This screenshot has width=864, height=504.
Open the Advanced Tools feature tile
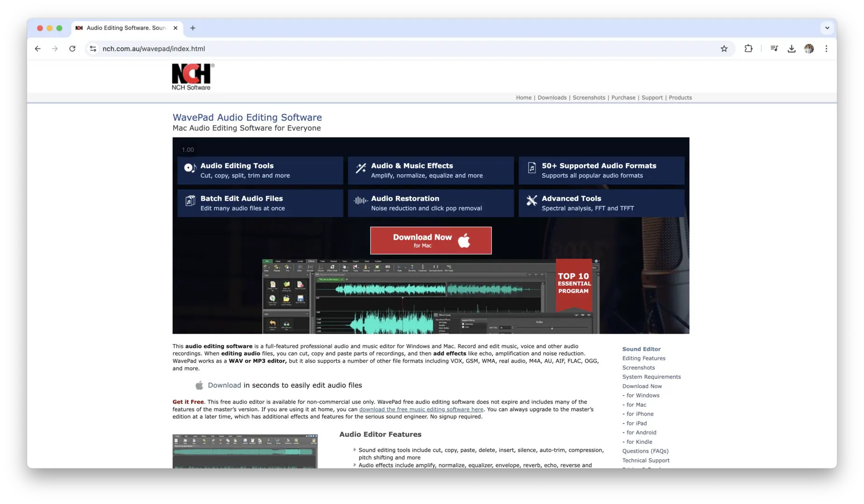coord(602,203)
